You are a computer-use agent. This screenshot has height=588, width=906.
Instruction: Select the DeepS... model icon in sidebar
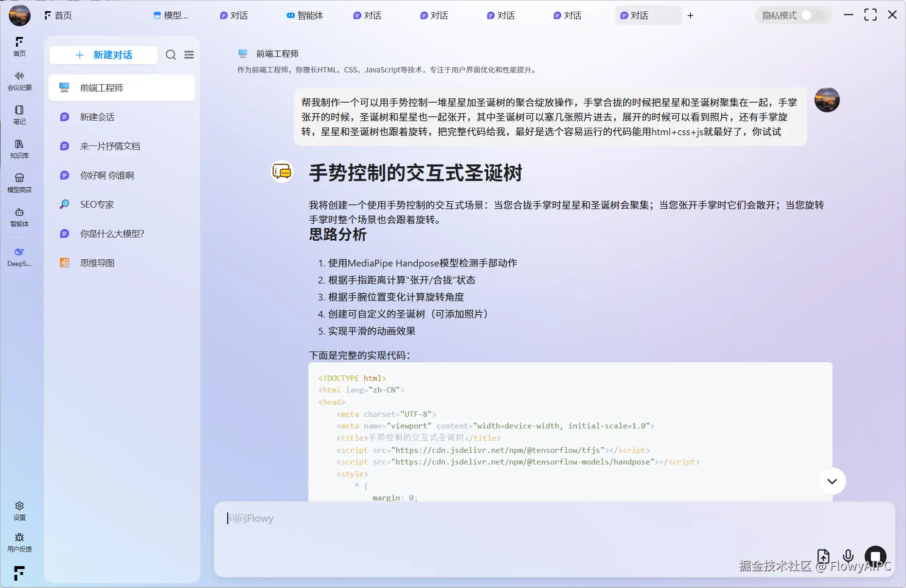[19, 257]
